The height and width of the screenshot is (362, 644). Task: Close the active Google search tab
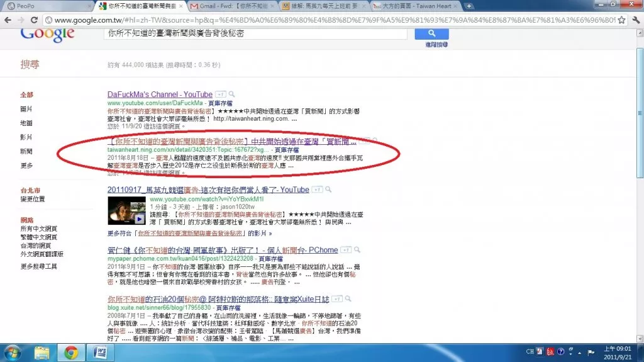pyautogui.click(x=180, y=6)
